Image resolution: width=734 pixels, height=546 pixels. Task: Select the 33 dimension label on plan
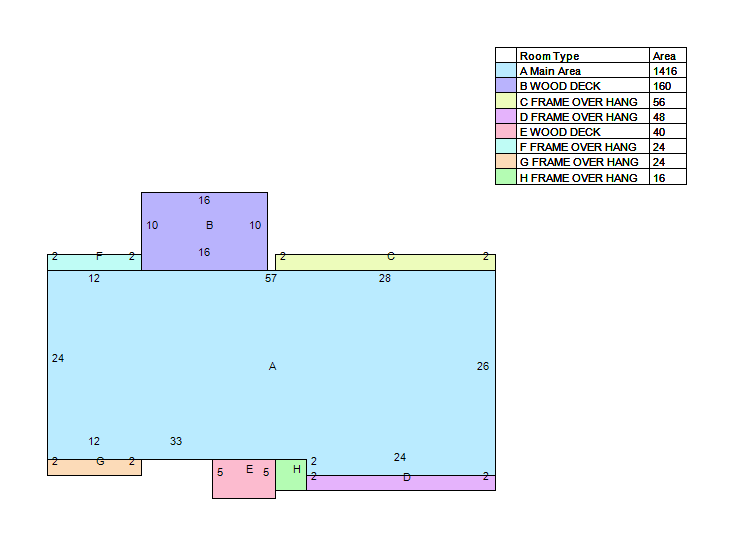(x=176, y=441)
